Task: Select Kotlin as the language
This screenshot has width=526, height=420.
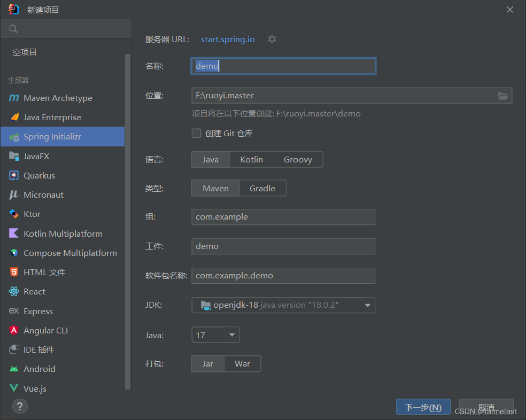Action: click(251, 159)
